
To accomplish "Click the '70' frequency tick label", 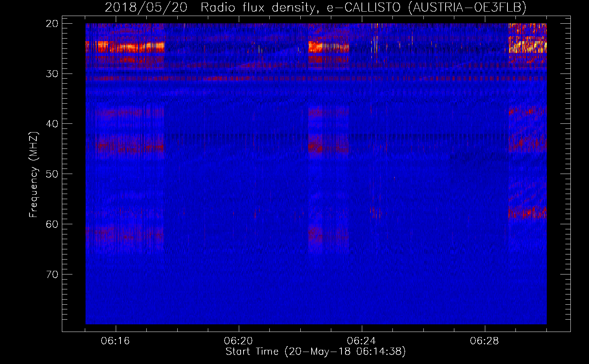I will (x=52, y=274).
